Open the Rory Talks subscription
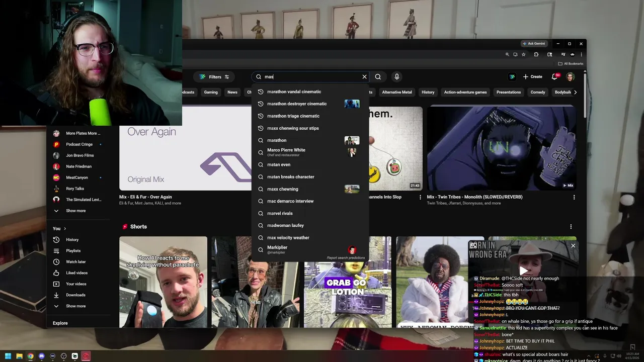 (78, 189)
